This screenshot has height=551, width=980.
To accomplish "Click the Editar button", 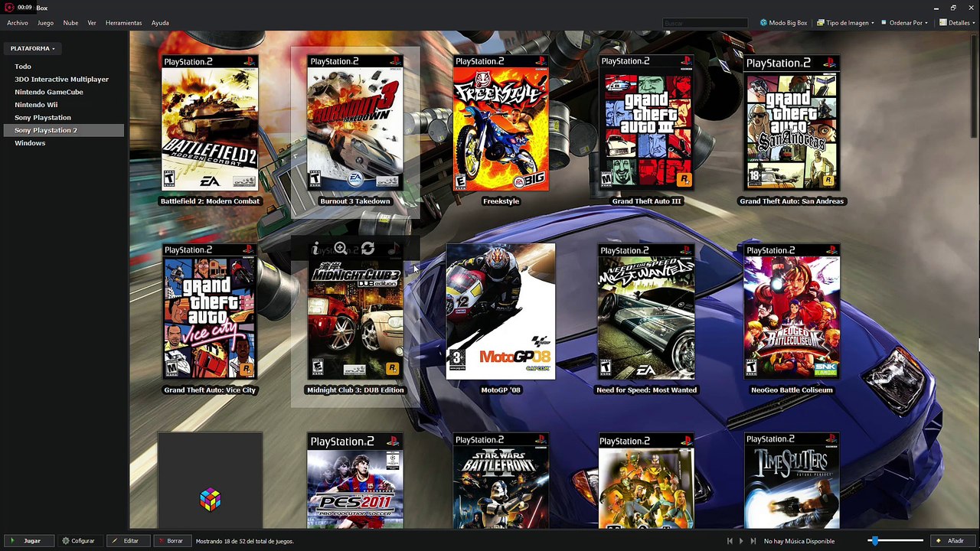I will pyautogui.click(x=127, y=541).
